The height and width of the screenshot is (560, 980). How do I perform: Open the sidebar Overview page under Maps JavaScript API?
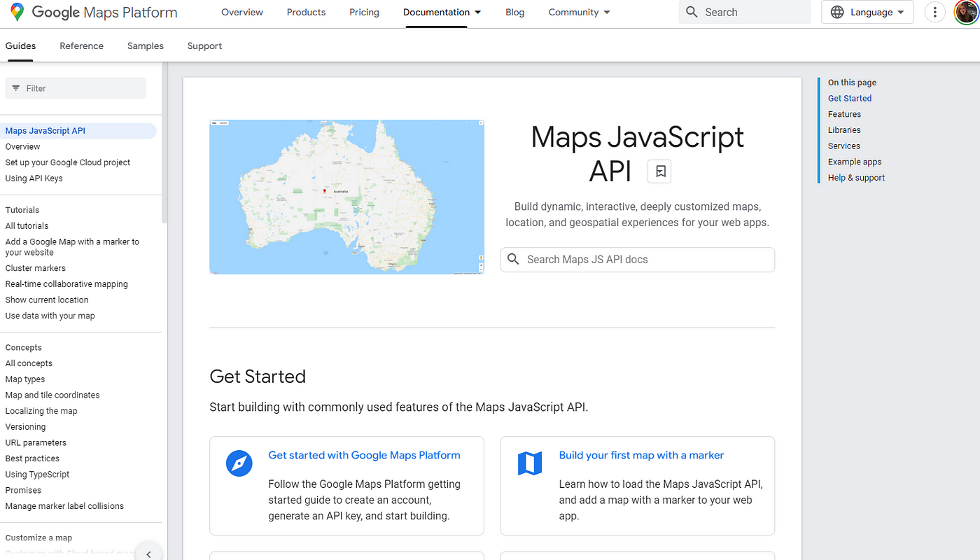[22, 147]
